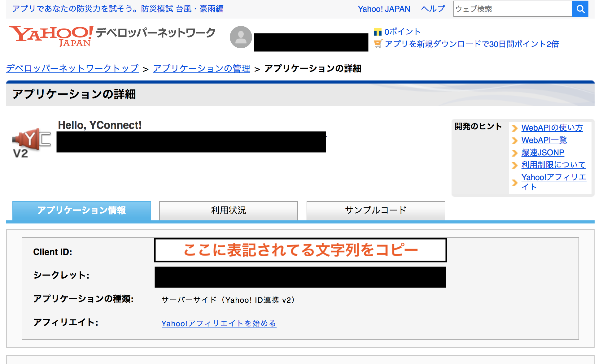This screenshot has height=364, width=607.
Task: Focus the ウェブ検索 search field
Action: coord(513,9)
